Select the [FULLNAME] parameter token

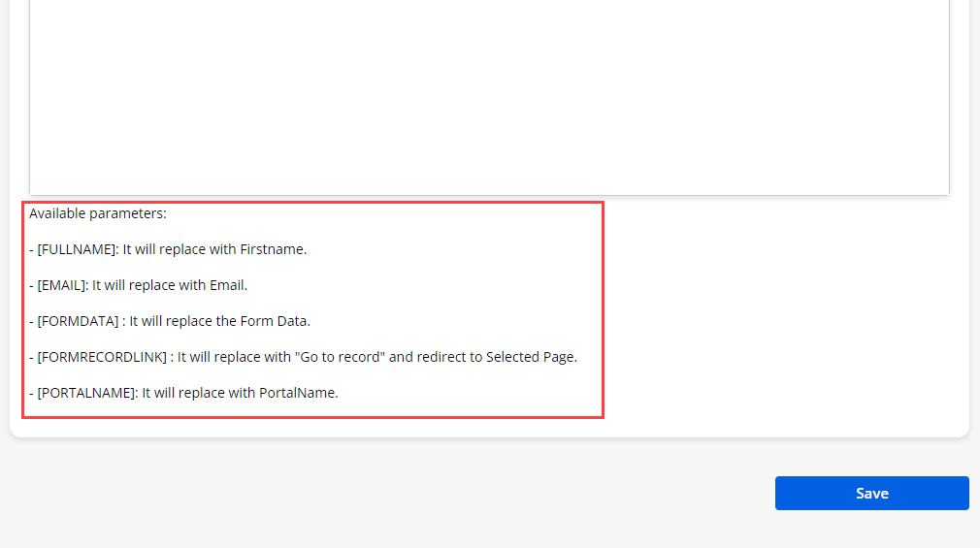coord(78,249)
